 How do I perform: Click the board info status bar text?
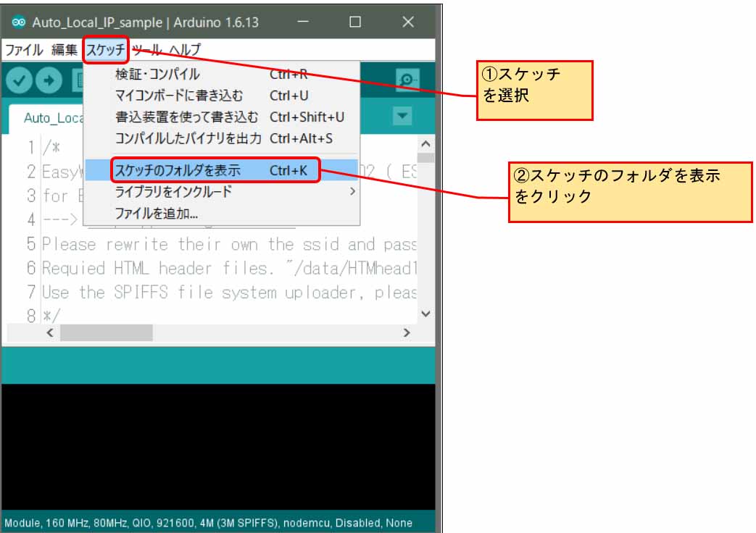[208, 523]
